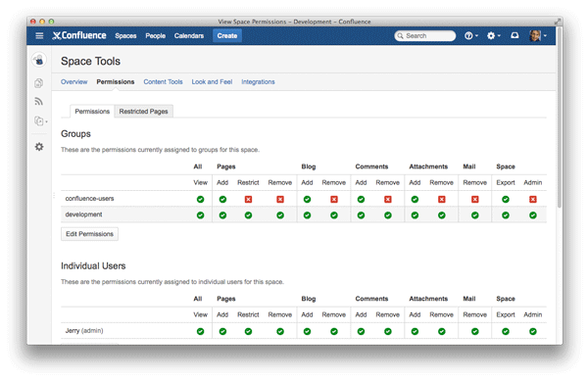Screen dimensions: 588x380
Task: Open the user profile avatar menu
Action: pos(538,35)
